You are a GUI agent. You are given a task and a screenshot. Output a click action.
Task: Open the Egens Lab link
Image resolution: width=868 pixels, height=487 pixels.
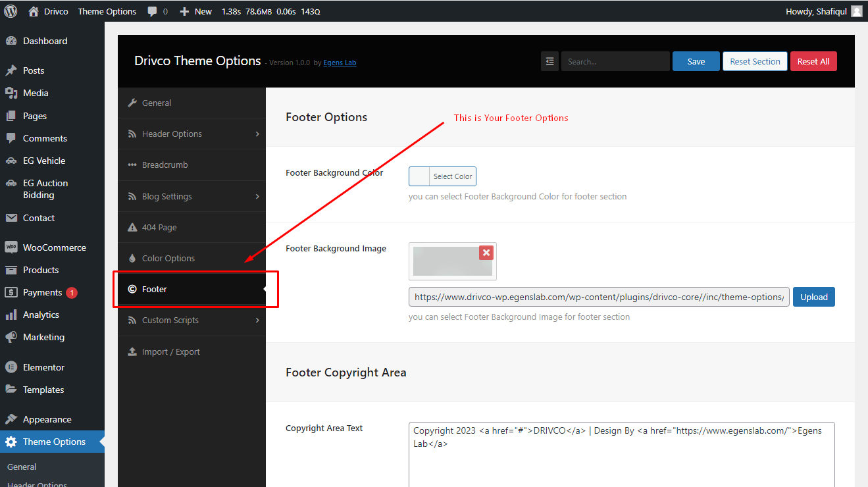tap(340, 63)
